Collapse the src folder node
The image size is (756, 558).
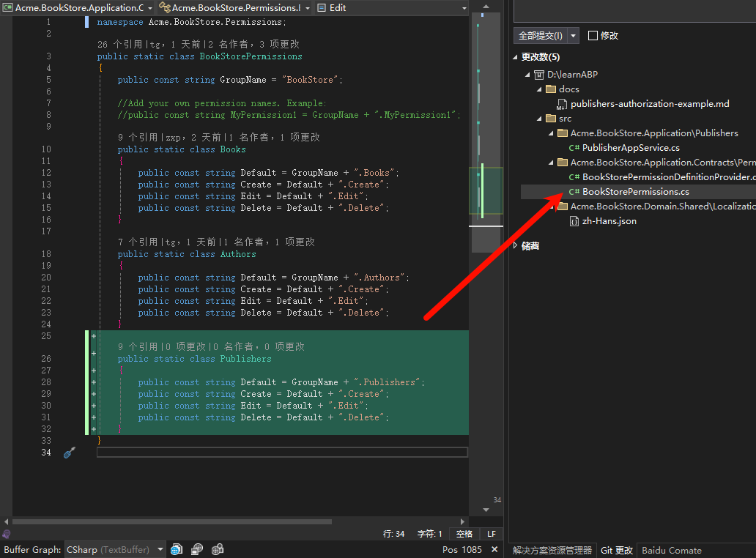click(x=539, y=119)
